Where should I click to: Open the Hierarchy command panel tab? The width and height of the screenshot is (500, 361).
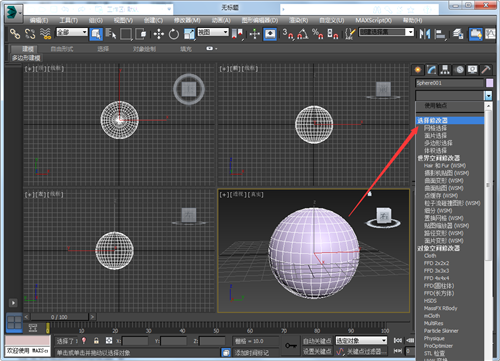[x=445, y=70]
